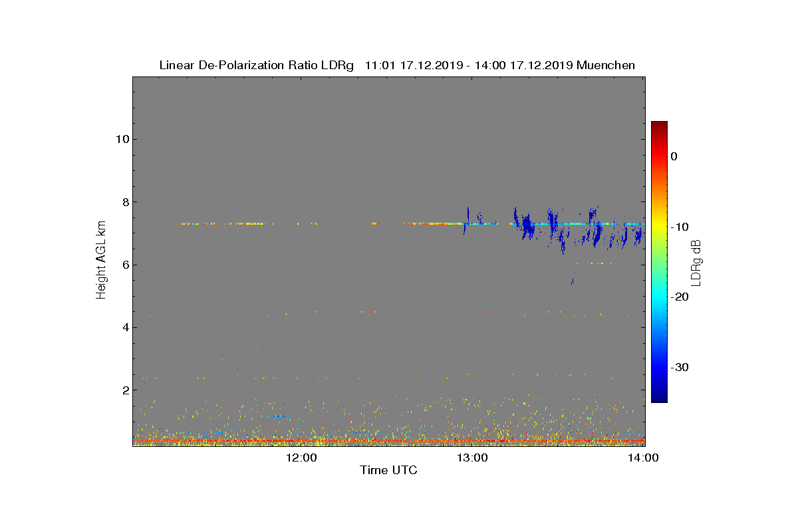Viewport: 798px width, 532px height.
Task: Click the colorbar tick label -10
Action: 680,227
